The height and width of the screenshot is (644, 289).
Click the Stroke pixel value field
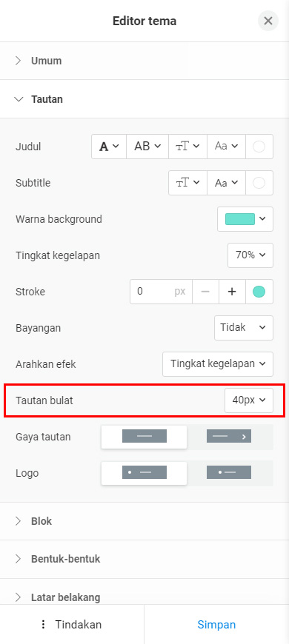161,292
